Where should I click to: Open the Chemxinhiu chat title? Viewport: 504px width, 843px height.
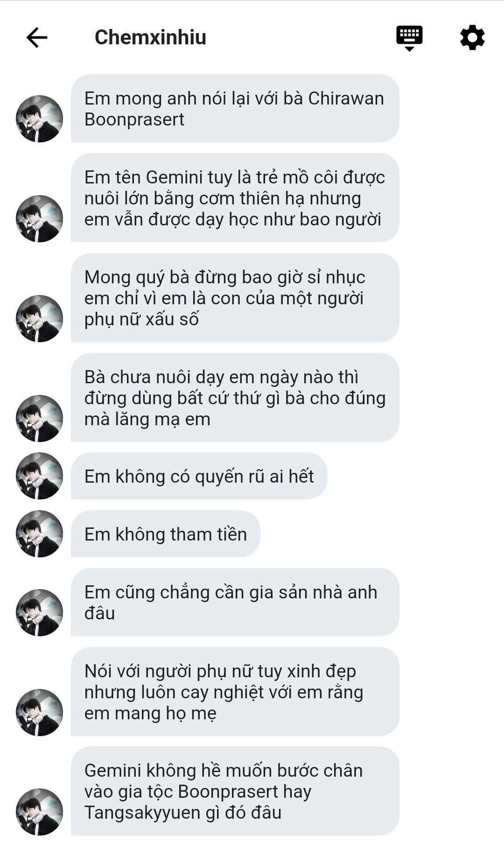(x=150, y=37)
